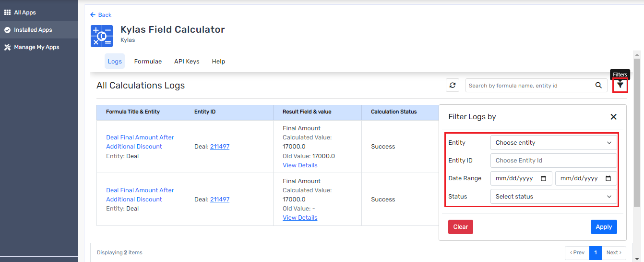Close the Filter Logs panel

click(613, 117)
